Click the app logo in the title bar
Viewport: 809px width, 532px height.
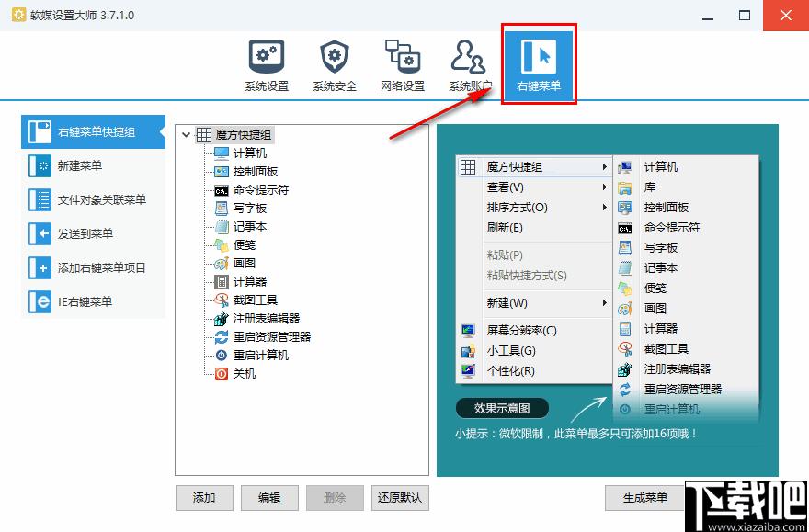[18, 15]
